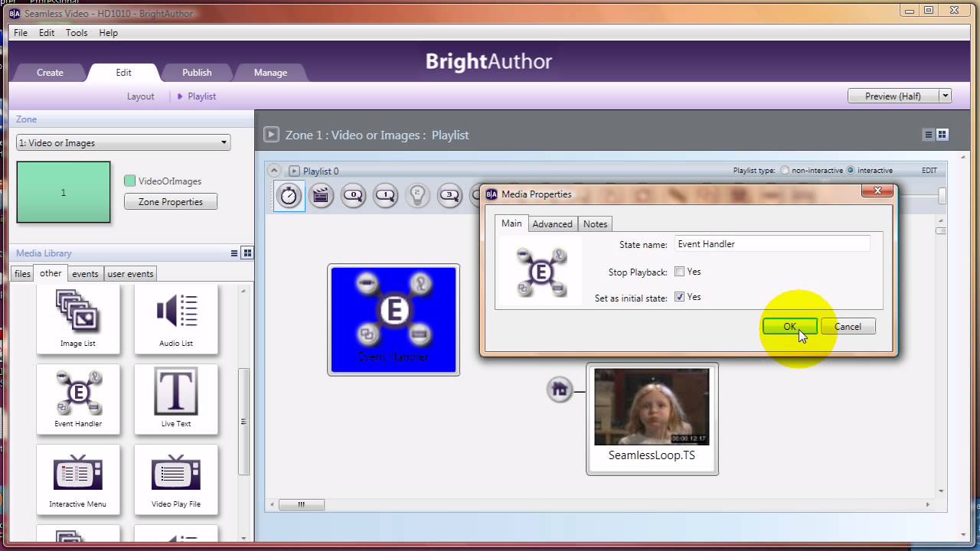This screenshot has width=980, height=551.
Task: Choose the non-interactive playlist type
Action: click(785, 171)
